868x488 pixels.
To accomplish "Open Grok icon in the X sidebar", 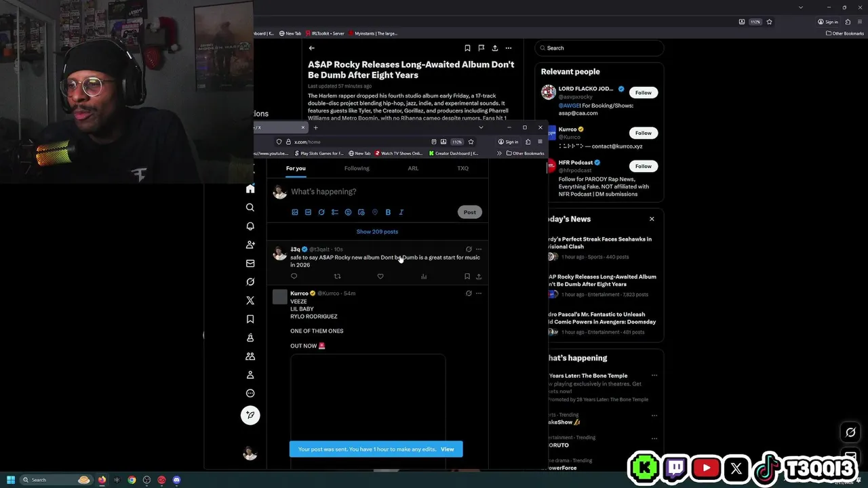I will point(250,282).
